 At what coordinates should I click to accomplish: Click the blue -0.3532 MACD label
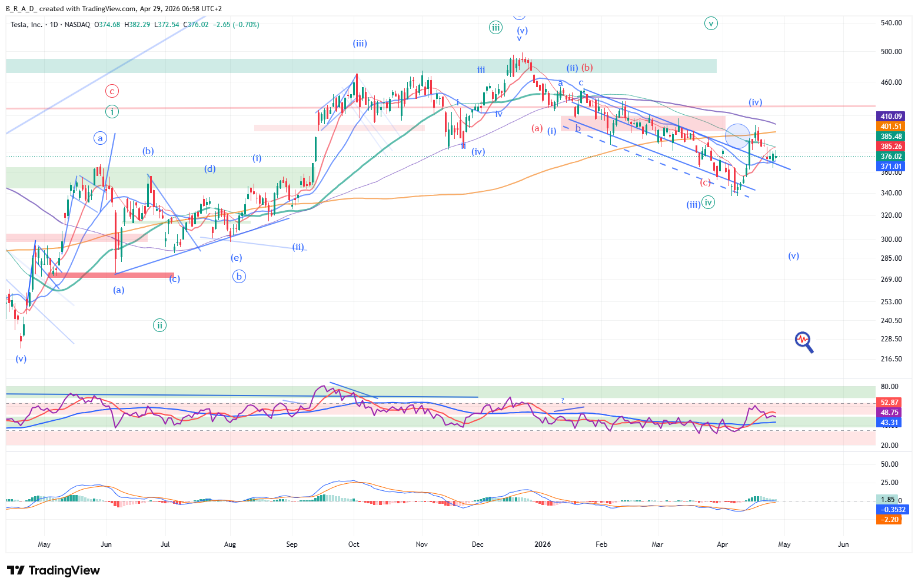click(893, 510)
